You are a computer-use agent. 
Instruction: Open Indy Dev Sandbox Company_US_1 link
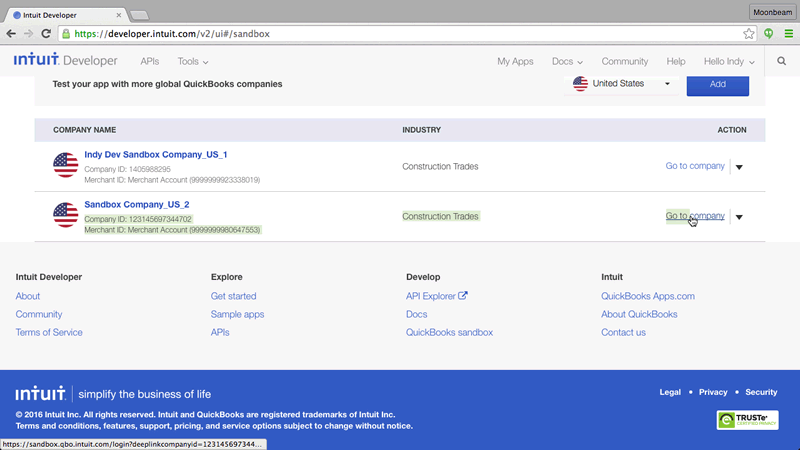[x=156, y=155]
